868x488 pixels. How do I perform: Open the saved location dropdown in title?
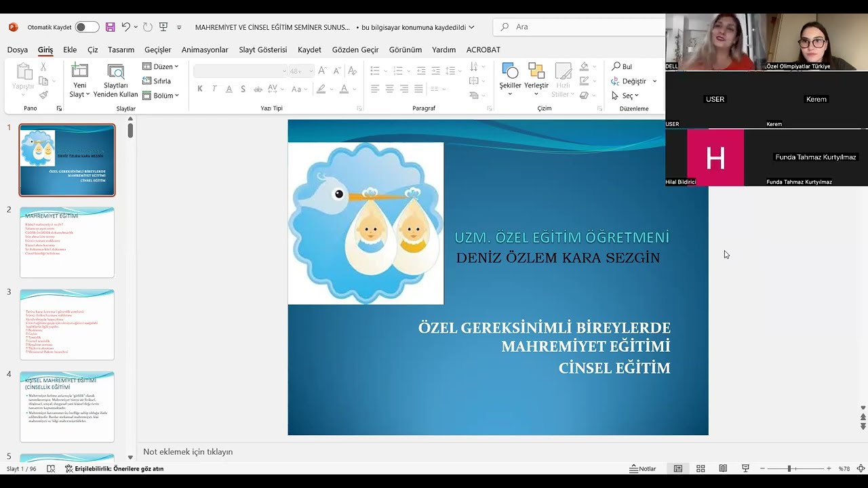[x=471, y=27]
